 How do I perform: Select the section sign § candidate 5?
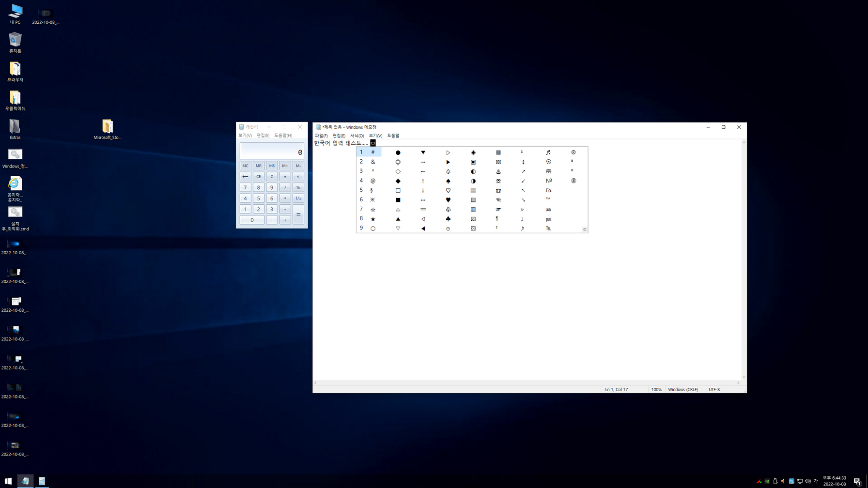372,190
